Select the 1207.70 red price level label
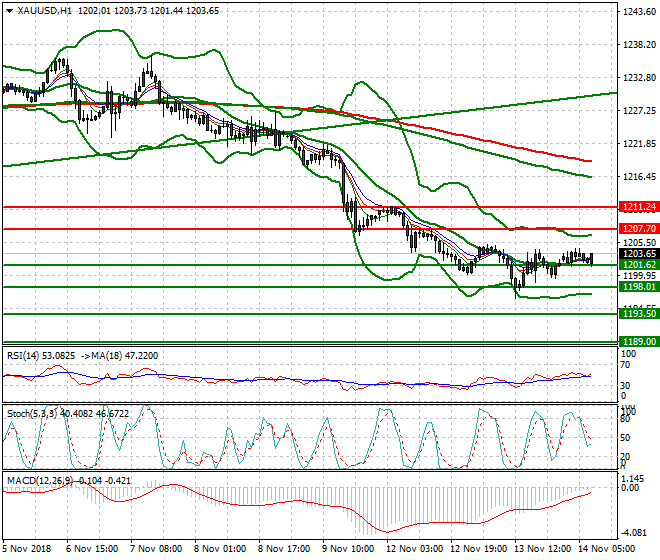This screenshot has width=660, height=560. point(639,229)
